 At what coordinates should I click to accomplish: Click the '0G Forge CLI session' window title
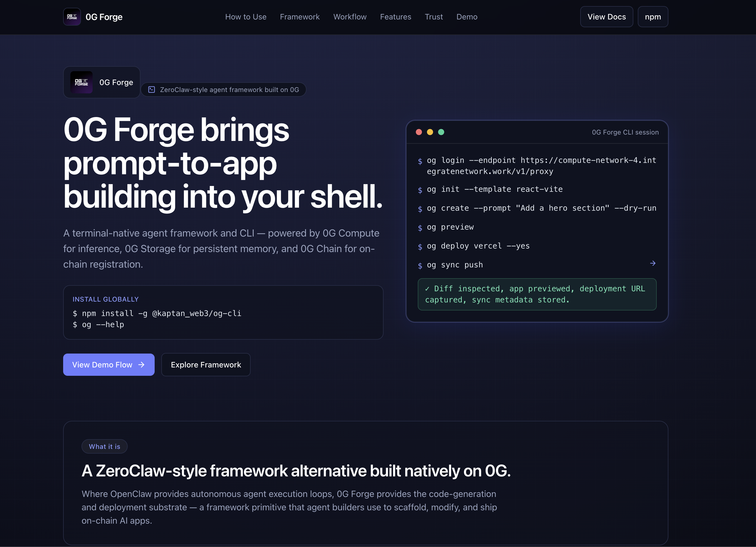pyautogui.click(x=625, y=132)
